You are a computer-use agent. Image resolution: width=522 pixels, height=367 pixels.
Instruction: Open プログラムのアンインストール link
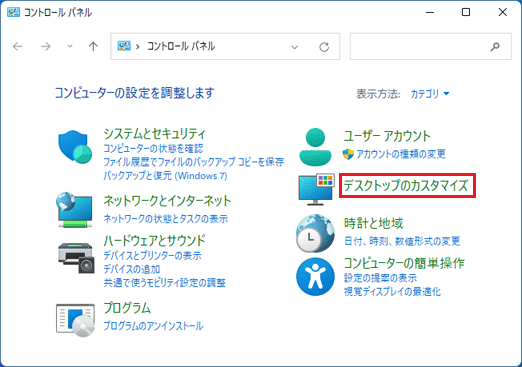pyautogui.click(x=153, y=326)
